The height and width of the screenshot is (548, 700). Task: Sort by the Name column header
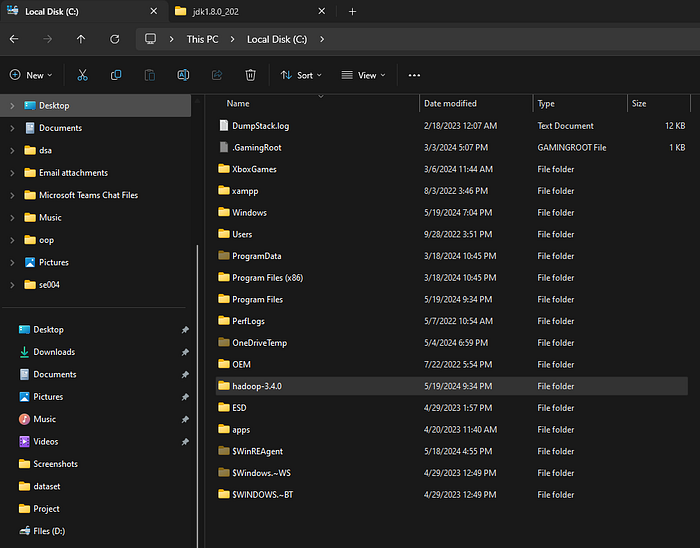[238, 104]
